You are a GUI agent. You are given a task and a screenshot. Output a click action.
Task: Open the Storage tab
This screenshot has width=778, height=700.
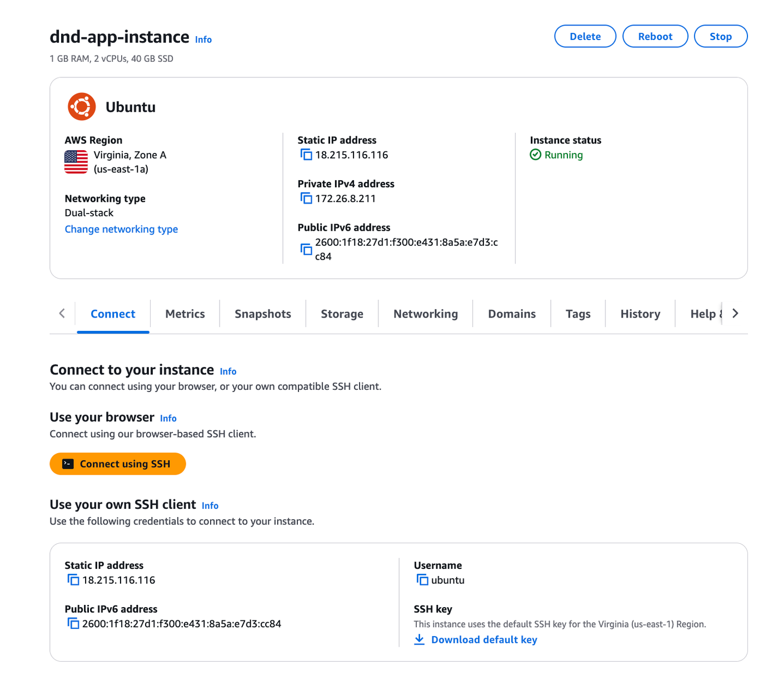click(342, 314)
